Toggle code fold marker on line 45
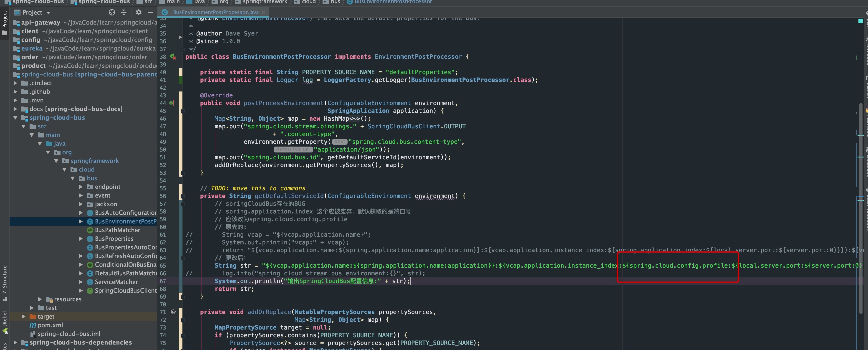Image resolution: width=868 pixels, height=350 pixels. (182, 111)
